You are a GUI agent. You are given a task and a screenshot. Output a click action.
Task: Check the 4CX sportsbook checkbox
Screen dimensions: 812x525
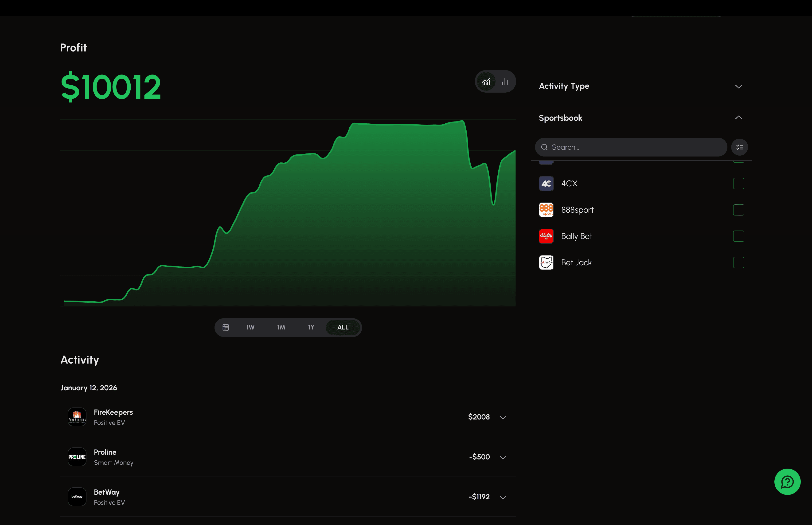click(738, 183)
